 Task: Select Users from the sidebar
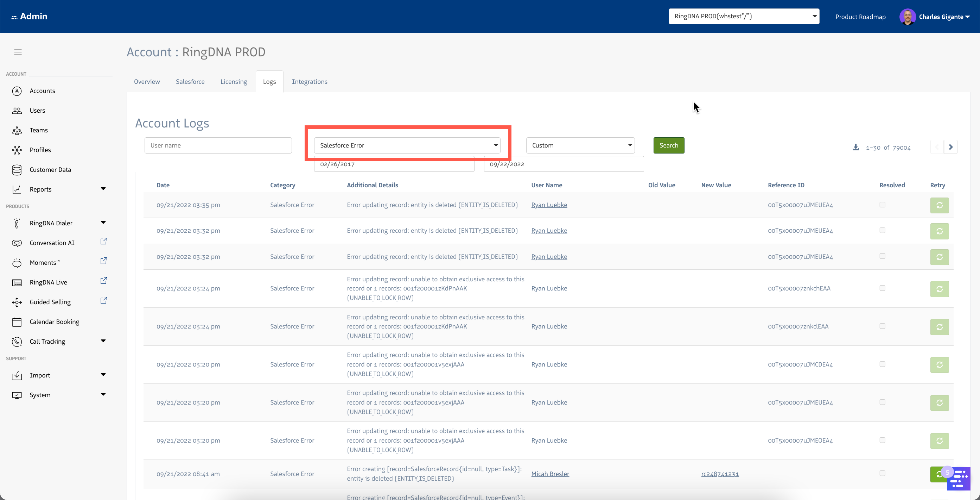point(38,111)
